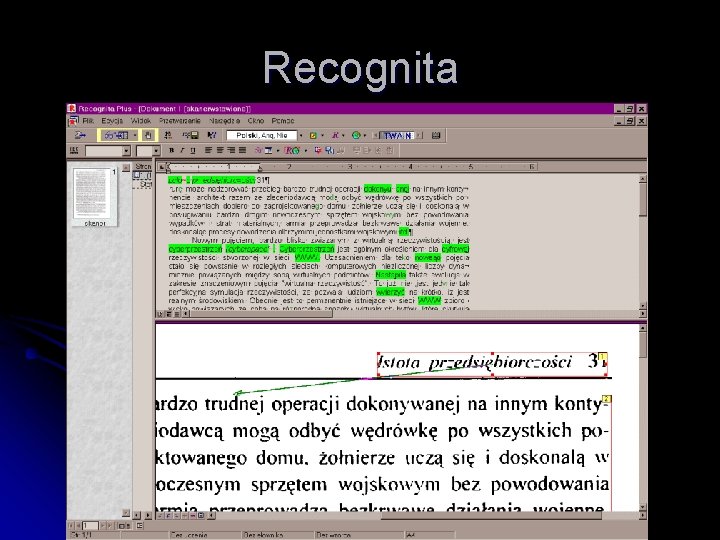Image resolution: width=720 pixels, height=540 pixels.
Task: Justify text alignment
Action: (242, 150)
